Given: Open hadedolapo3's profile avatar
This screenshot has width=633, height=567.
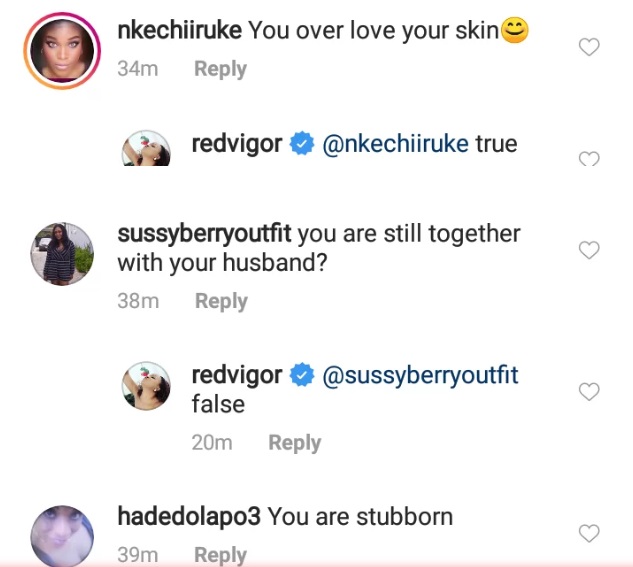Looking at the screenshot, I should [62, 537].
